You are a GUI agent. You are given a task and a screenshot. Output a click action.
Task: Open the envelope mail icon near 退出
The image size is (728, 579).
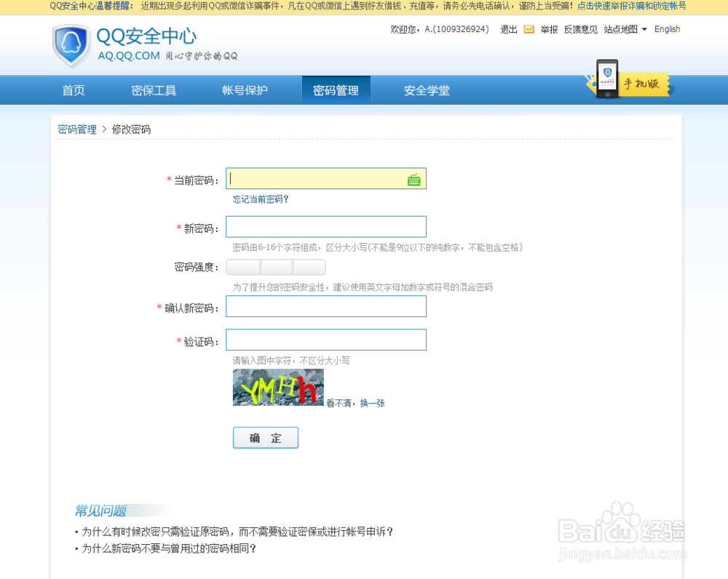click(528, 29)
